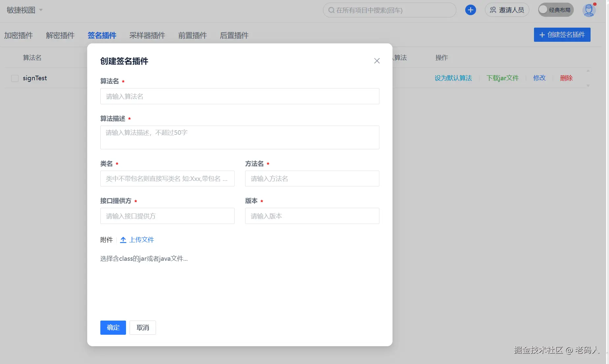Click the upload arrow icon beside 上传文件
This screenshot has width=609, height=364.
click(x=123, y=240)
